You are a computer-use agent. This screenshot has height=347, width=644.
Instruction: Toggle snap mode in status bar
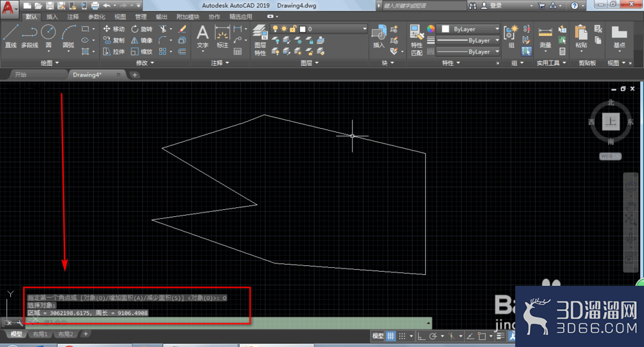coord(402,336)
